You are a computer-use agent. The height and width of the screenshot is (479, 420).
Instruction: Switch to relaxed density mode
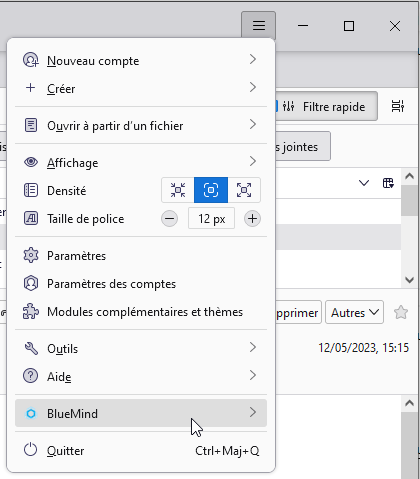[x=244, y=190]
